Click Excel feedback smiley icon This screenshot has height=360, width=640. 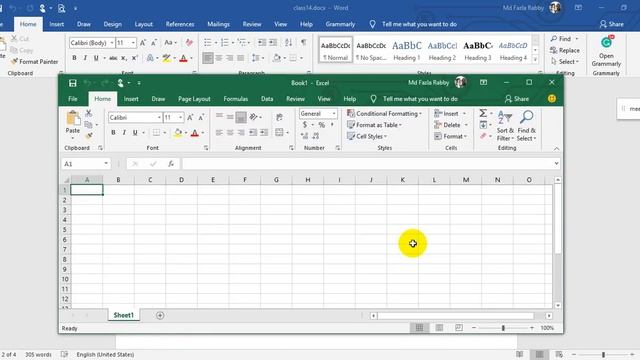click(552, 99)
